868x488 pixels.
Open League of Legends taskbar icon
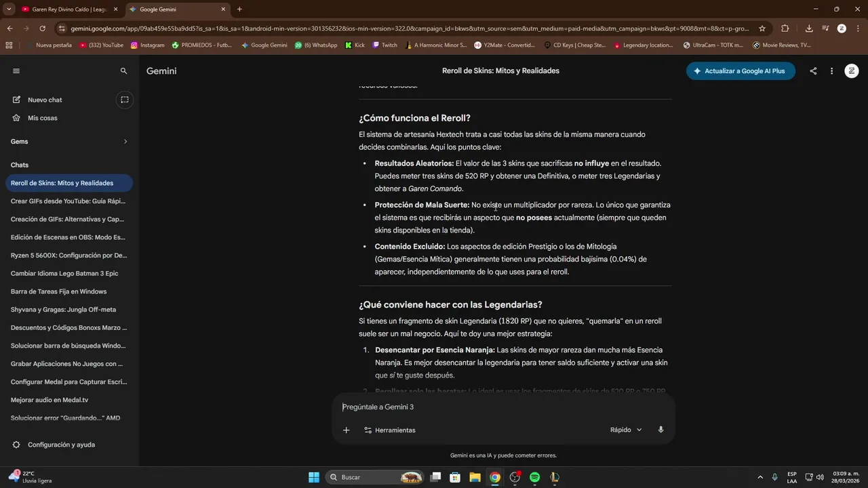pos(555,477)
